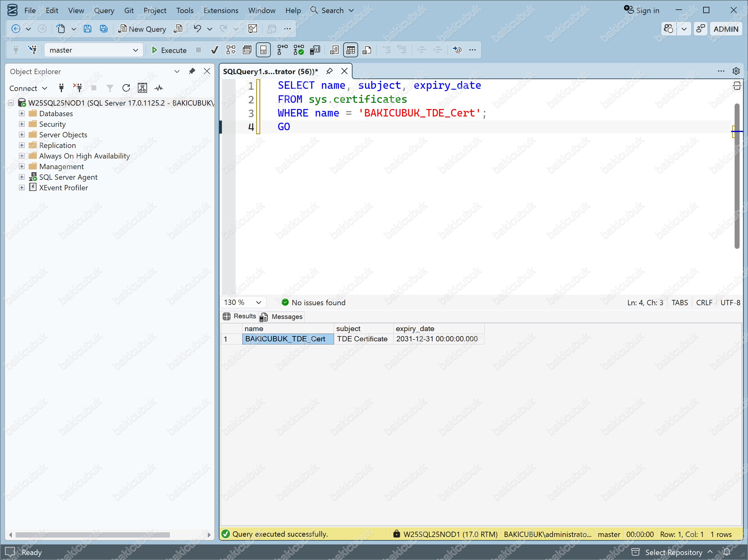Viewport: 748px width, 560px height.
Task: Expand the Databases tree node
Action: (22, 113)
